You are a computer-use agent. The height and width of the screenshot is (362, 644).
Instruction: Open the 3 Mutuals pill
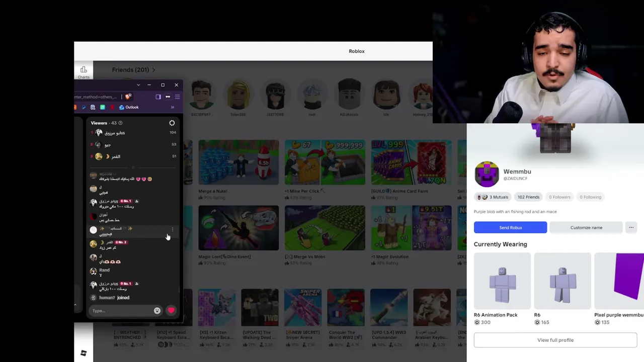tap(493, 197)
